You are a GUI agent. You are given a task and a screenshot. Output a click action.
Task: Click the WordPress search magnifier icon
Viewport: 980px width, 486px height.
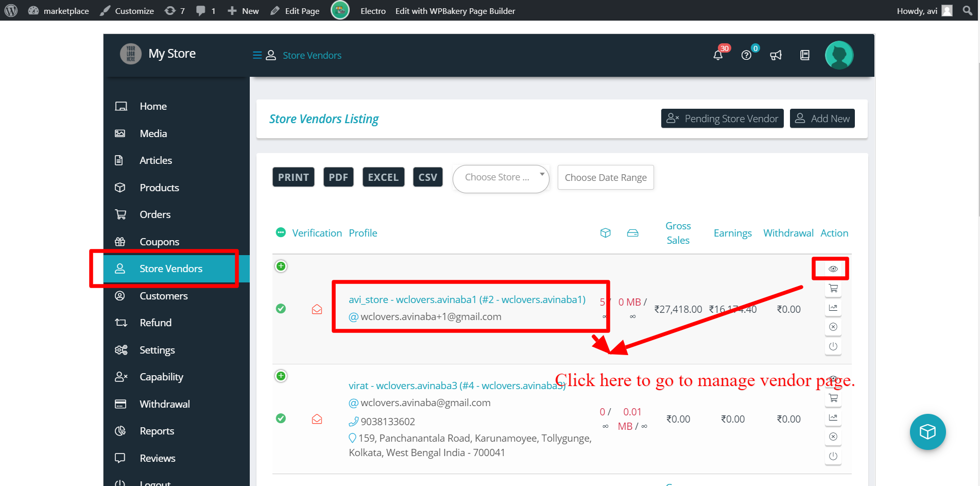967,11
